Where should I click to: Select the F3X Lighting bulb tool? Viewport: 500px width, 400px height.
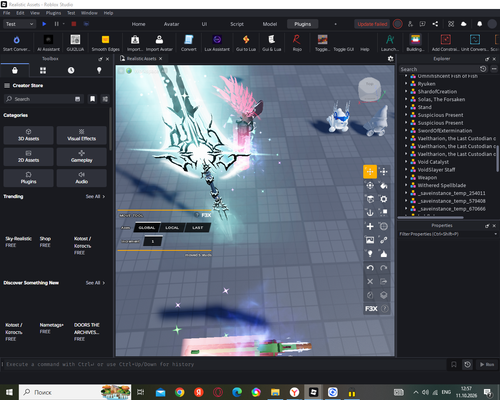tap(370, 254)
